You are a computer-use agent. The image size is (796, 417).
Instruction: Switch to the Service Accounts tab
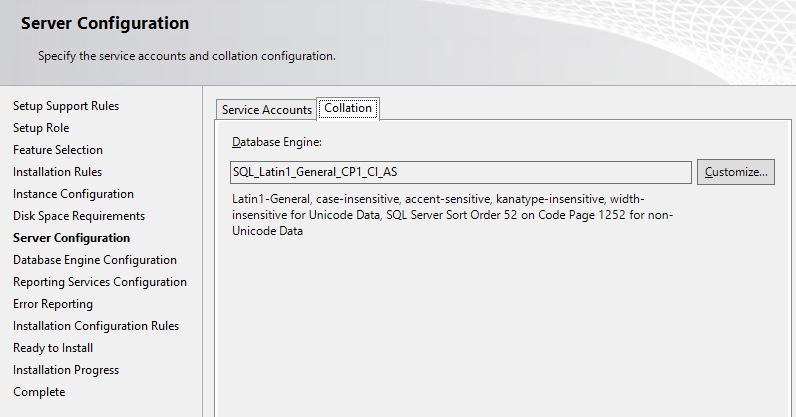click(x=267, y=110)
